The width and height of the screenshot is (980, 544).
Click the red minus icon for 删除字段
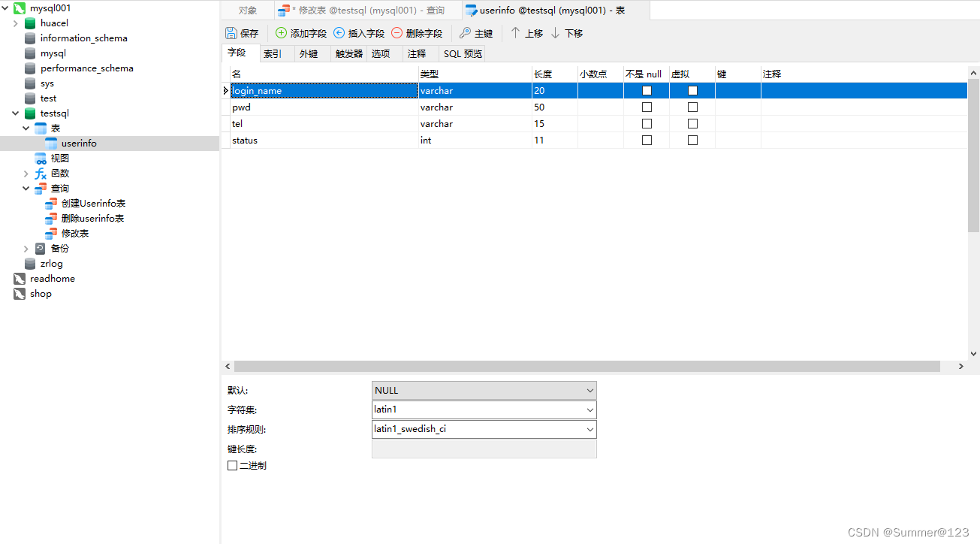(x=397, y=33)
